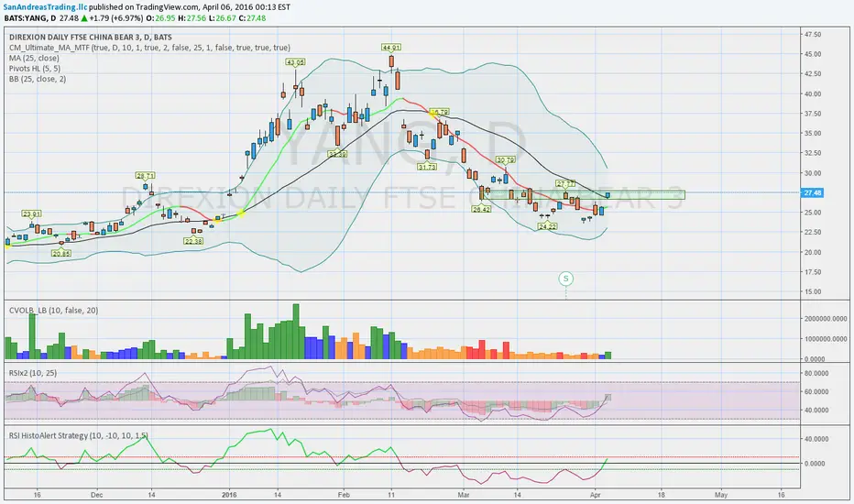The width and height of the screenshot is (854, 504).
Task: Click the 15.00 price scale value
Action: pos(813,291)
